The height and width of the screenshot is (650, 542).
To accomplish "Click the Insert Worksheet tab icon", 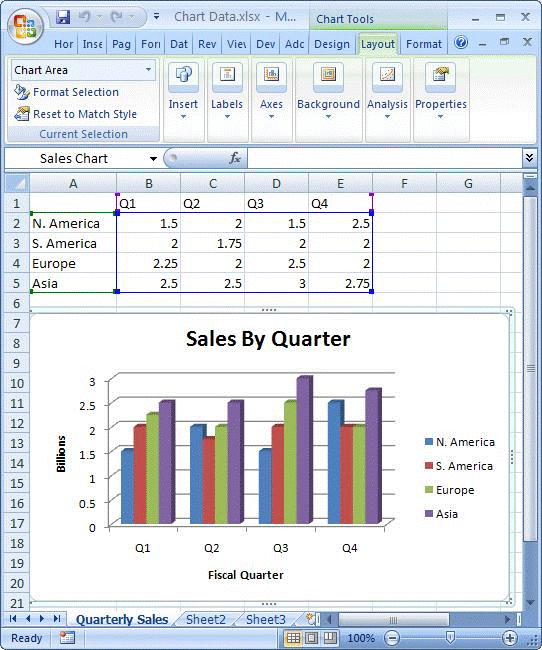I will [x=310, y=619].
